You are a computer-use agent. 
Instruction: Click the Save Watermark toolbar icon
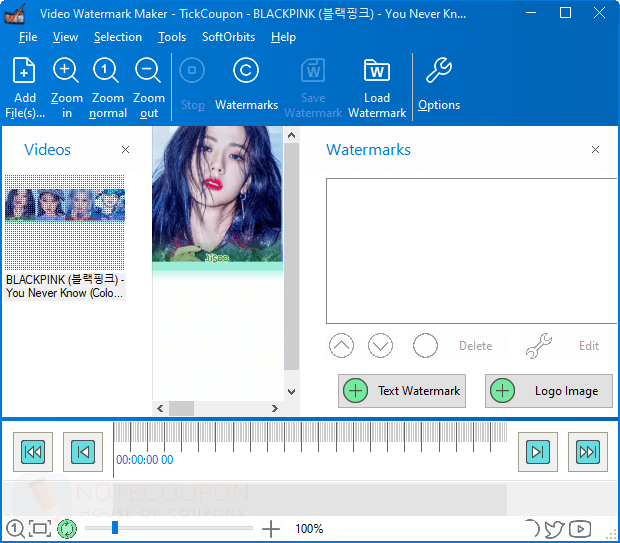(313, 70)
